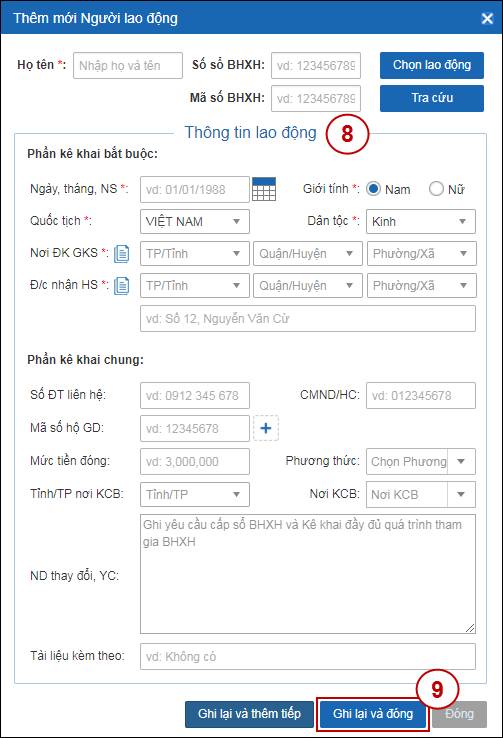The image size is (503, 738).
Task: Click Ghi lại và thêm tiếp button
Action: coord(249,714)
